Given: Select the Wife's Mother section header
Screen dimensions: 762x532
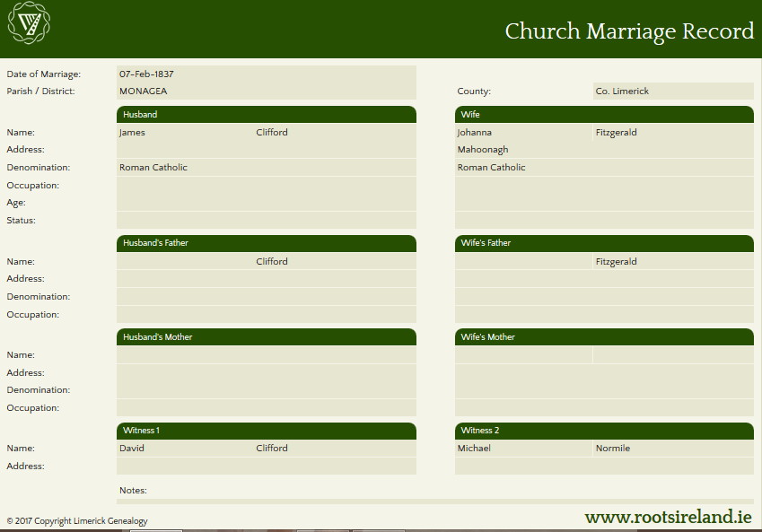Looking at the screenshot, I should pyautogui.click(x=604, y=337).
